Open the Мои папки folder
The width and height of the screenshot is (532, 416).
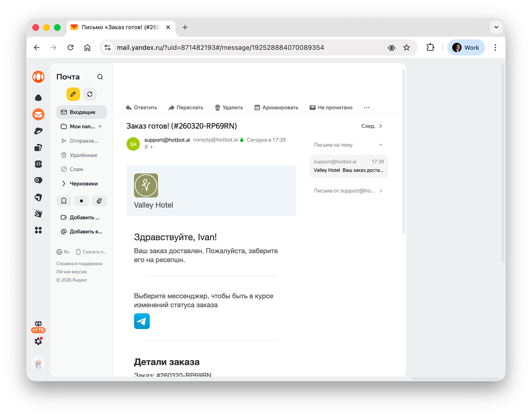[77, 126]
